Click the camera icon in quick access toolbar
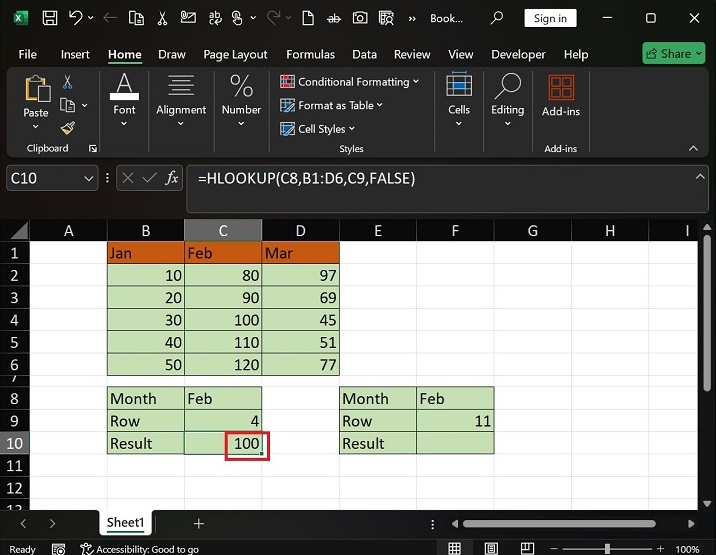 point(358,18)
